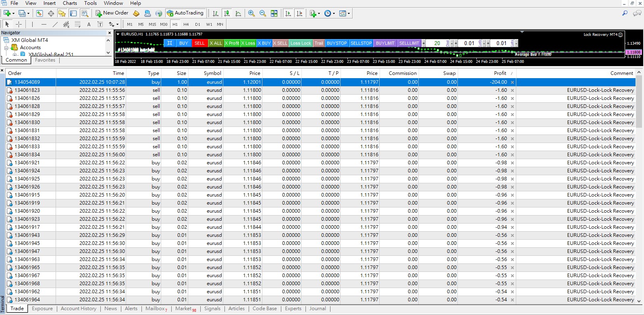Sort orders by Profit column header
Viewport: 644px width, 315px height.
[x=500, y=73]
